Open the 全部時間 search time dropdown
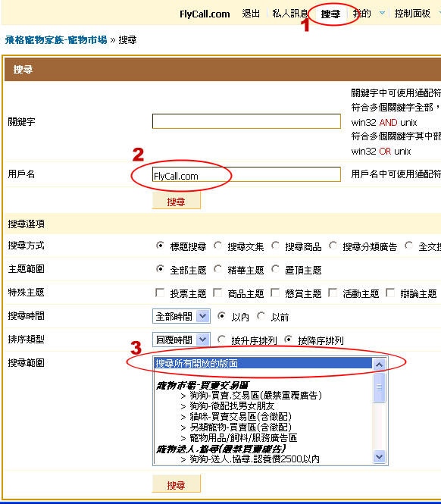The width and height of the screenshot is (441, 504). tap(182, 316)
